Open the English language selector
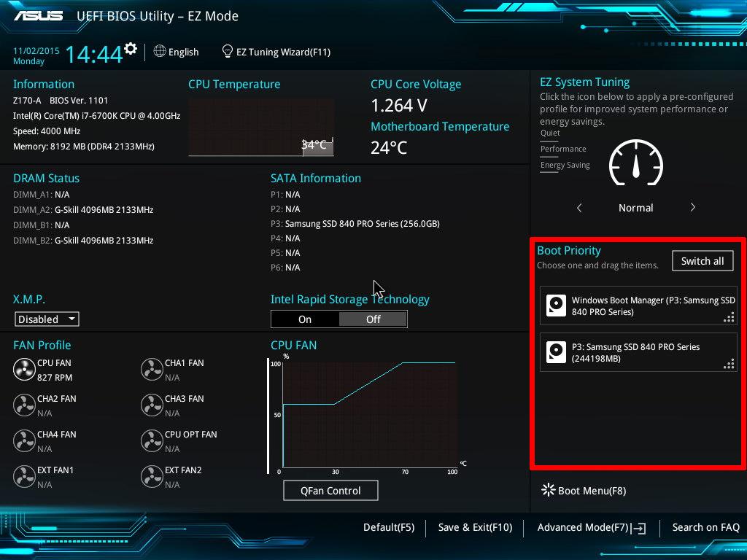Viewport: 747px width, 560px height. (x=177, y=52)
